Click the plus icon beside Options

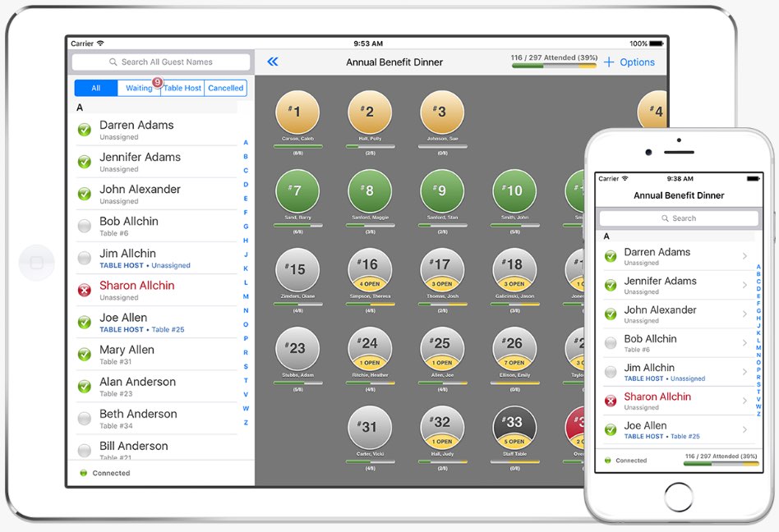tap(609, 62)
